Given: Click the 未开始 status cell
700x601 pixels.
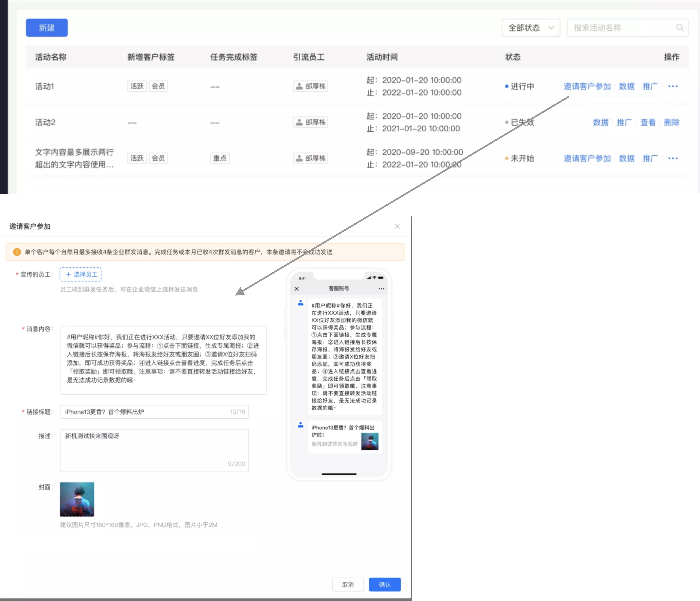Looking at the screenshot, I should pos(519,158).
